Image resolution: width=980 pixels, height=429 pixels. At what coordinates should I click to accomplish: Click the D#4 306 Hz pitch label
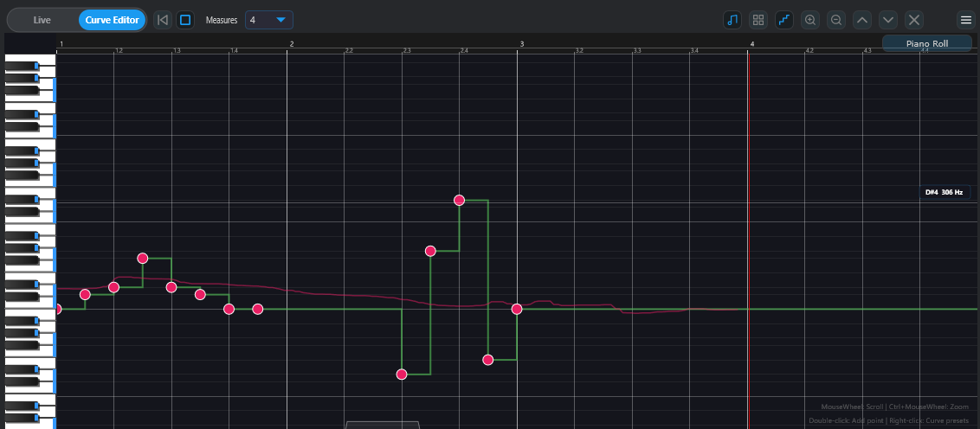tap(944, 192)
